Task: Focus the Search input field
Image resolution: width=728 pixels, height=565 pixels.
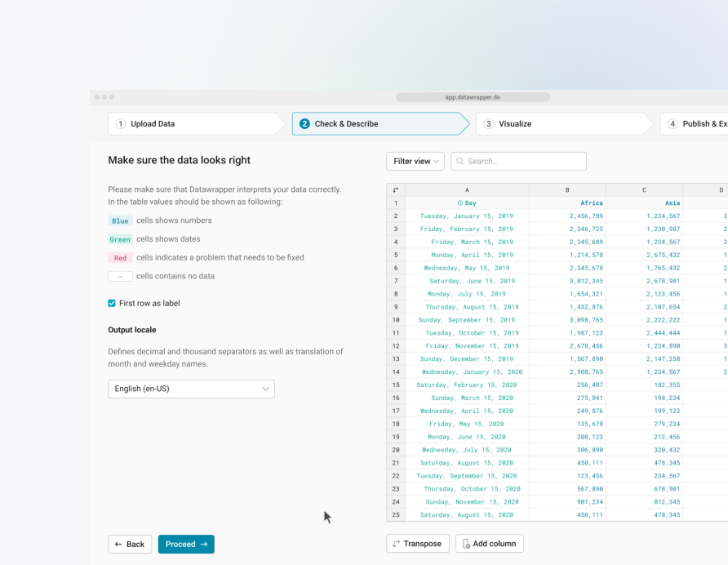Action: 518,161
